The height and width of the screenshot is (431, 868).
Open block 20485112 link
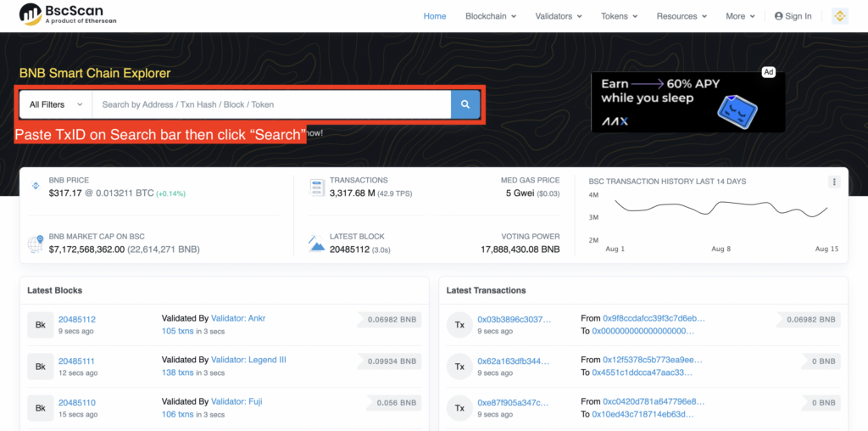77,320
